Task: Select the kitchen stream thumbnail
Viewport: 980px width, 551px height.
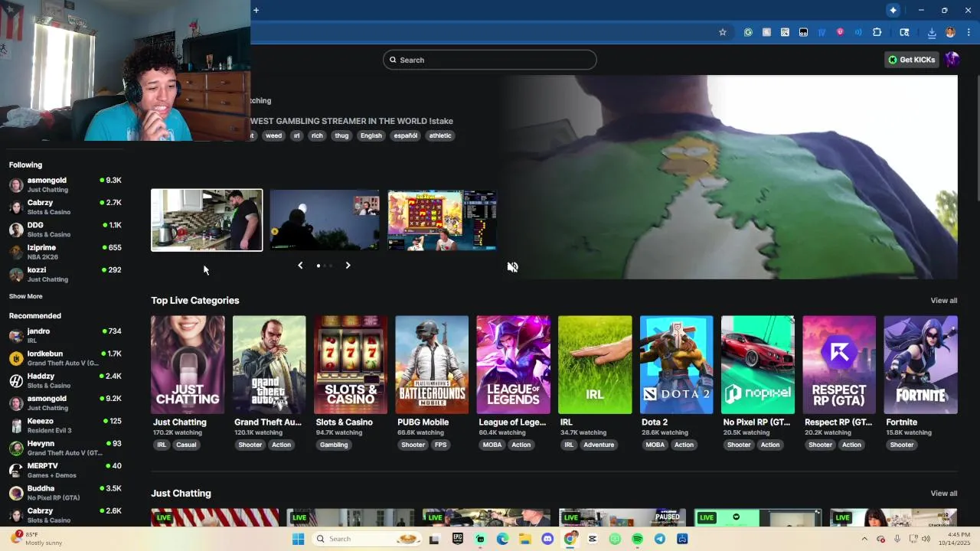Action: point(207,220)
